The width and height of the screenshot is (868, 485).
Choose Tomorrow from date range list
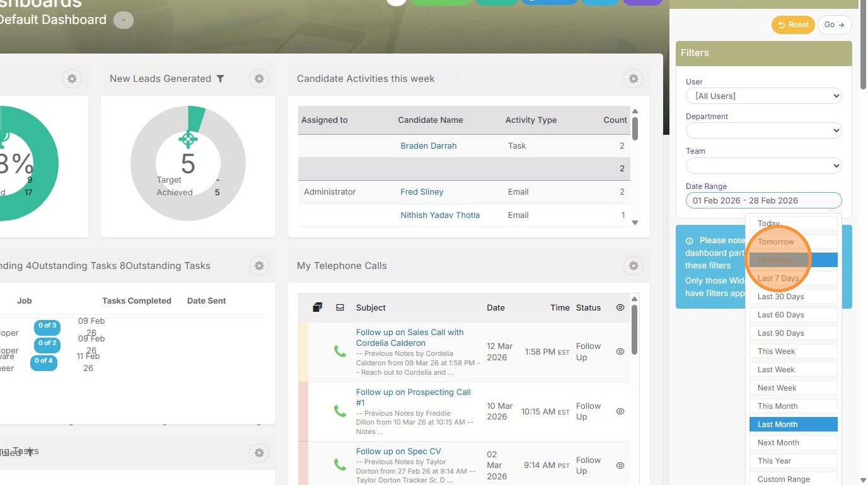(x=794, y=242)
